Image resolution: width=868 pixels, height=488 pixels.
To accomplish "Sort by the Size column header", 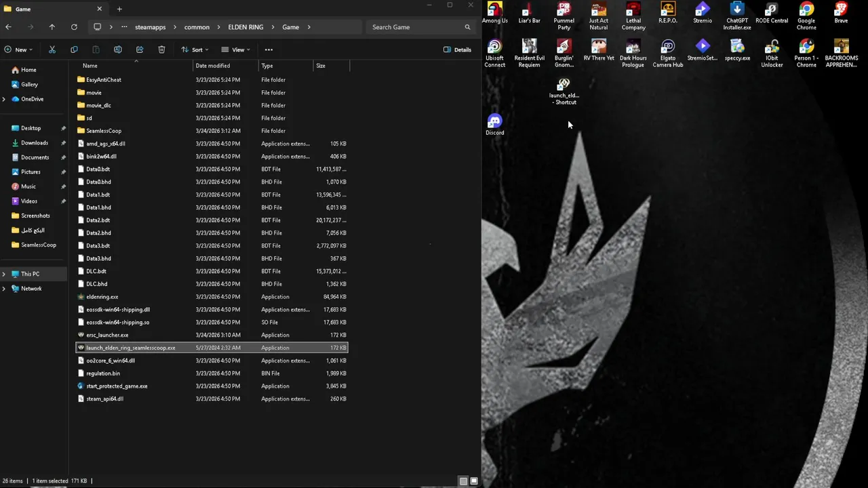I will (332, 66).
